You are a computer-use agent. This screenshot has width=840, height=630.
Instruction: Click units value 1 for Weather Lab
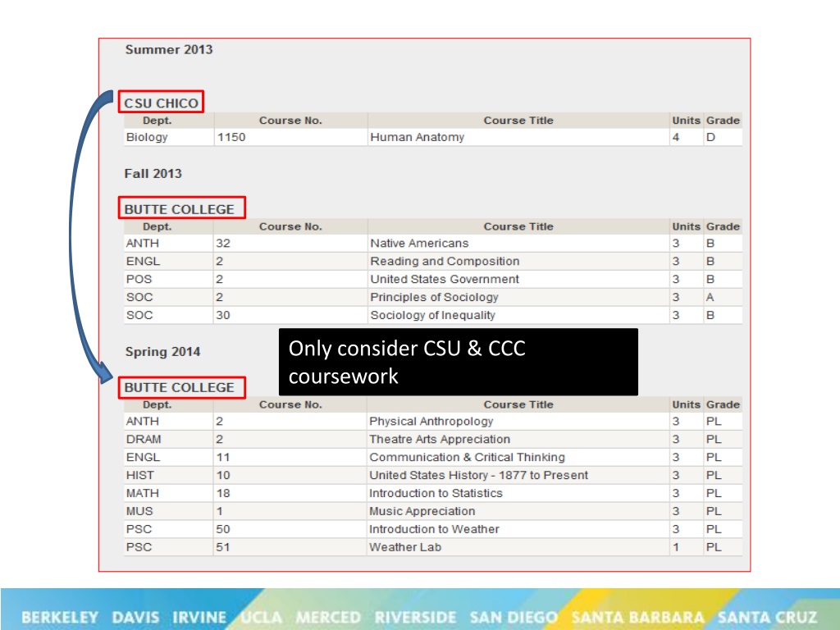tap(676, 547)
